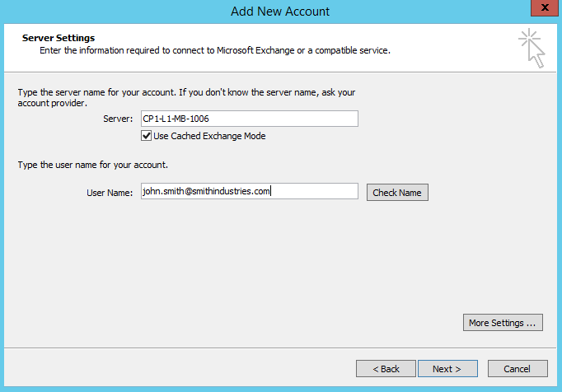Viewport: 562px width, 392px height.
Task: Click the sparkle cursor icon in header
Action: click(532, 48)
